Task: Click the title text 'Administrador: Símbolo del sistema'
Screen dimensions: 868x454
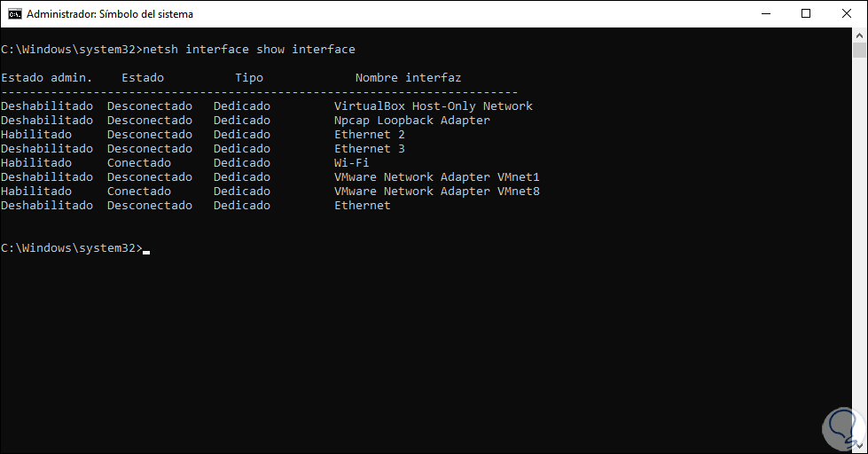Action: 110,14
